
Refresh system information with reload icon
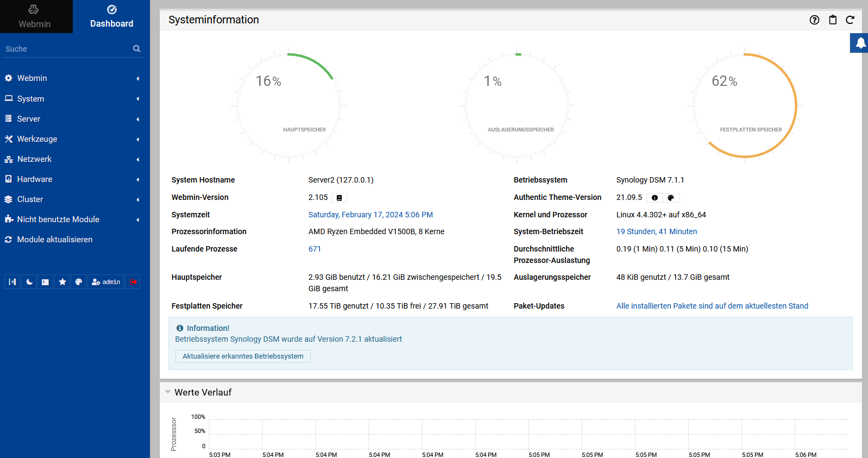click(x=850, y=20)
